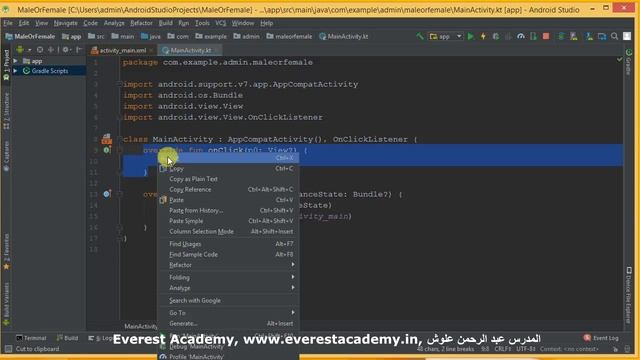
Task: Click the Scroll from Source target icon
Action: pos(40,50)
